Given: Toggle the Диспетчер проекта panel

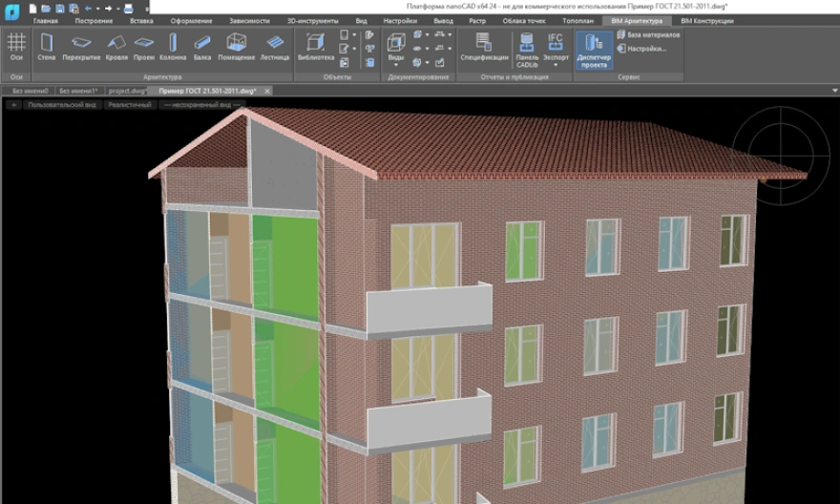Looking at the screenshot, I should (595, 46).
